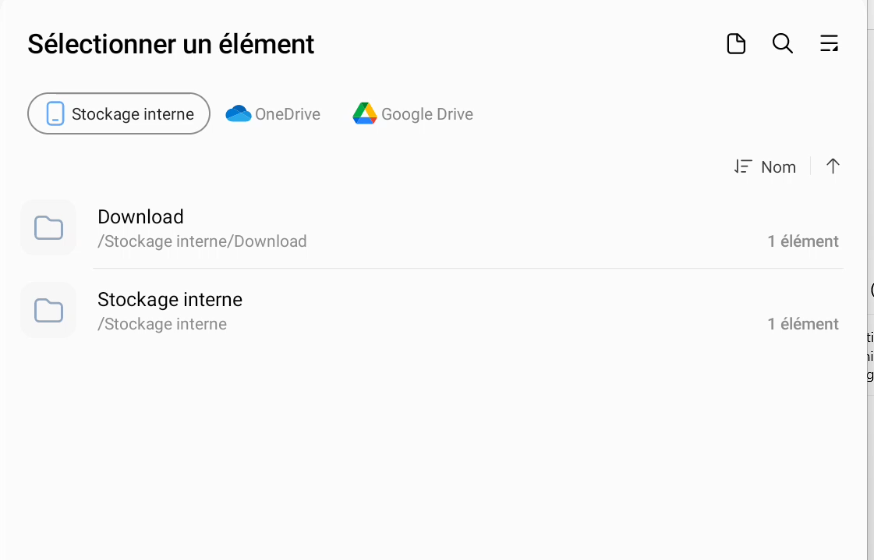
Task: Click the phone icon in Stockage interne chip
Action: (56, 114)
